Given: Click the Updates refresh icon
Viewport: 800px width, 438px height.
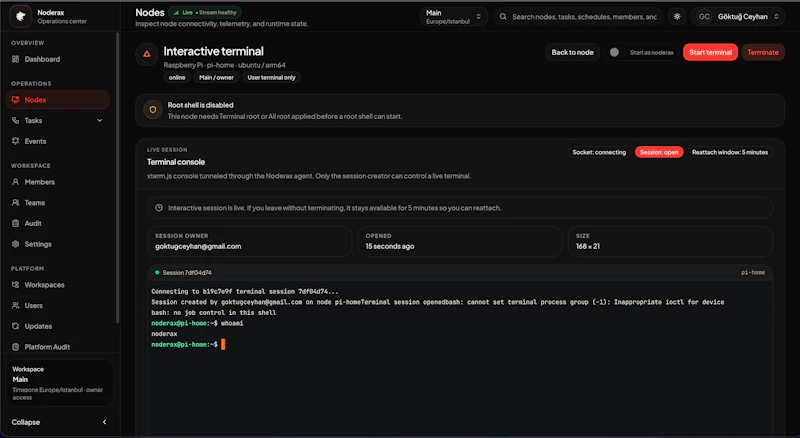Looking at the screenshot, I should [15, 326].
